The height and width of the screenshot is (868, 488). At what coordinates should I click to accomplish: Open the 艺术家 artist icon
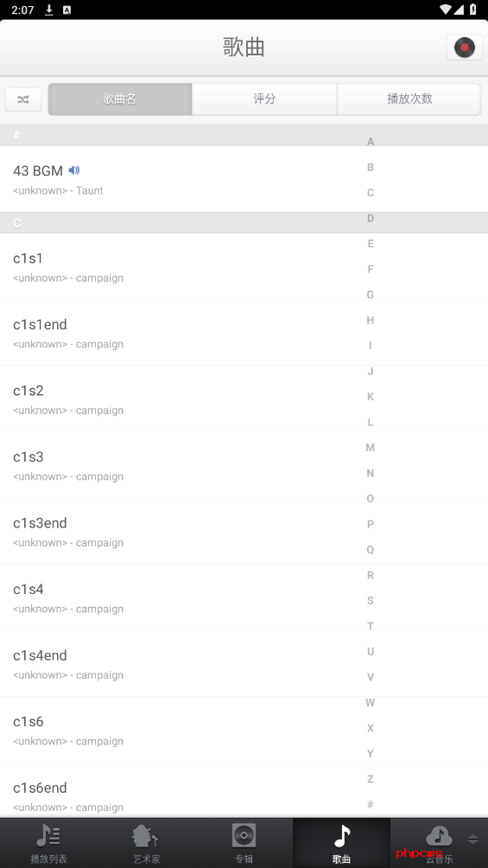[146, 836]
